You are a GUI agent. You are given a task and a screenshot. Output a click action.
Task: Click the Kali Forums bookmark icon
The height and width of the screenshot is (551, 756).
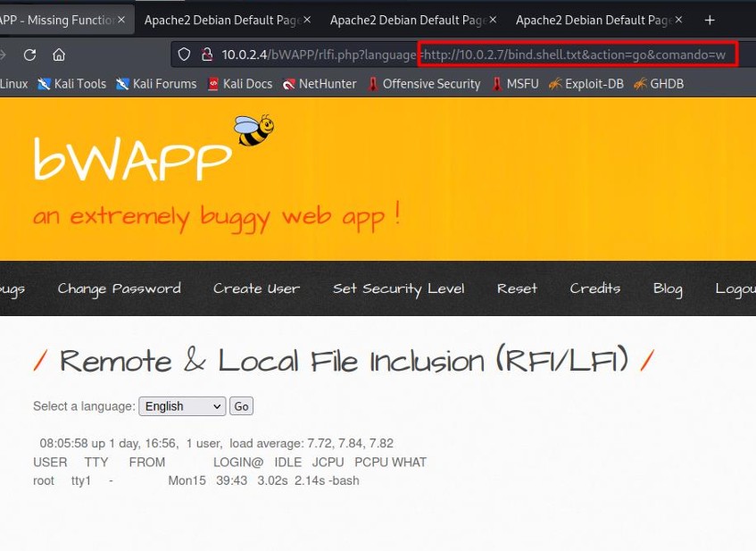coord(122,84)
